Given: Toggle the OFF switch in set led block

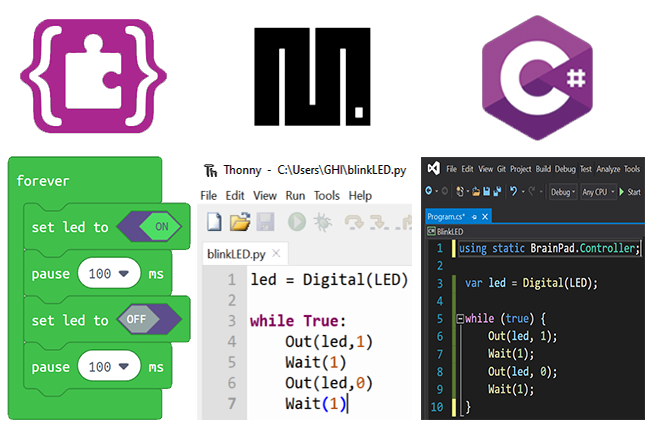Looking at the screenshot, I should (150, 319).
